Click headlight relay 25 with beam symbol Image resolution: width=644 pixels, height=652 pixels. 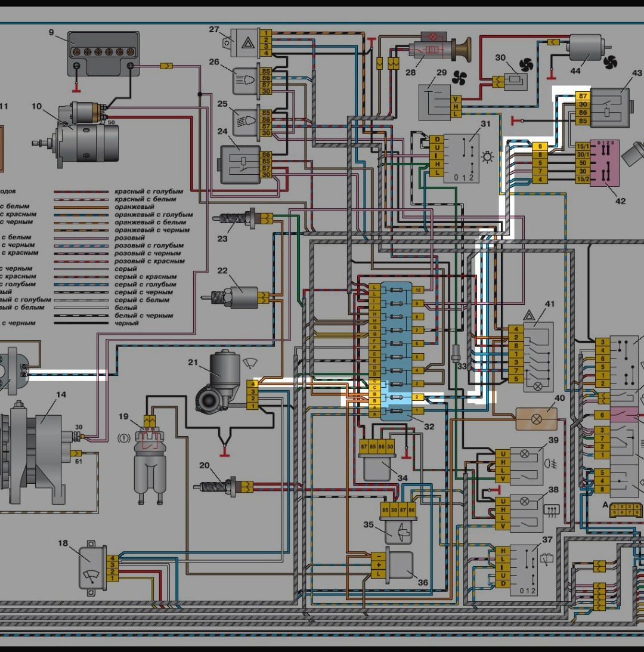click(246, 122)
